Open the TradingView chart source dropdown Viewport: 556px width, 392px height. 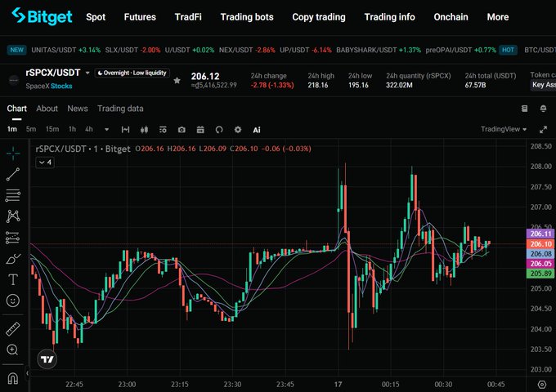coord(504,129)
